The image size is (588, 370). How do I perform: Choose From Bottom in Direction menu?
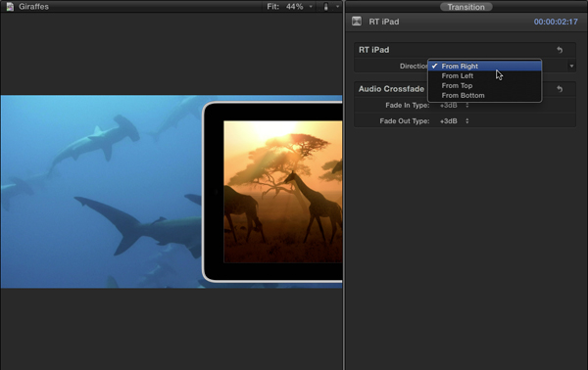(484, 95)
